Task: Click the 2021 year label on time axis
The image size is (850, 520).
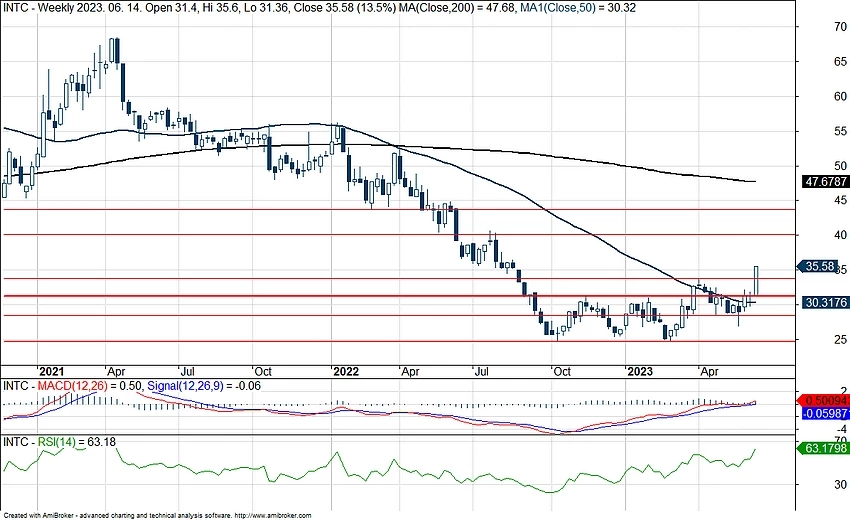Action: point(51,371)
